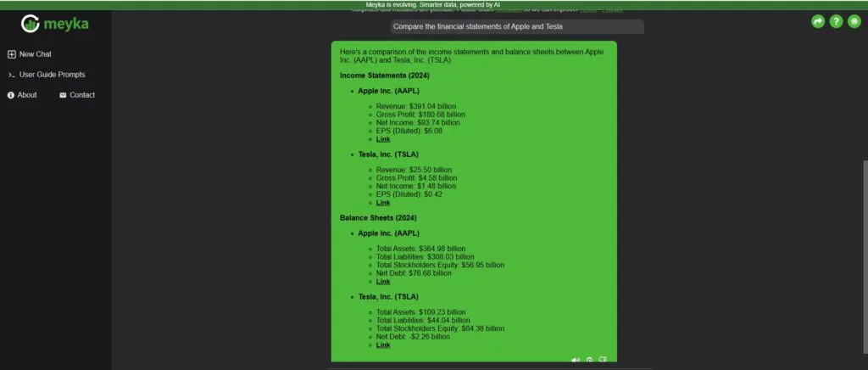Open Apple balance sheet Link

click(383, 282)
